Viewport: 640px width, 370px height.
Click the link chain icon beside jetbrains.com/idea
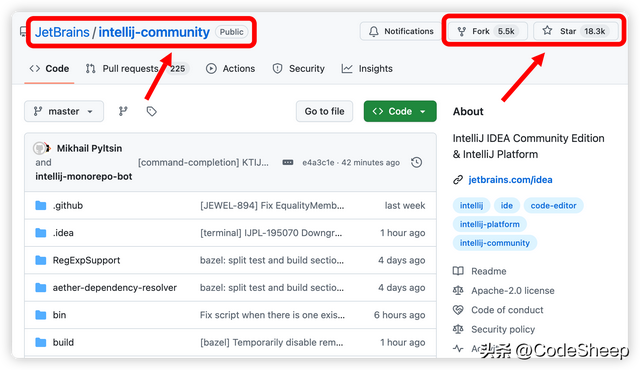pyautogui.click(x=458, y=180)
